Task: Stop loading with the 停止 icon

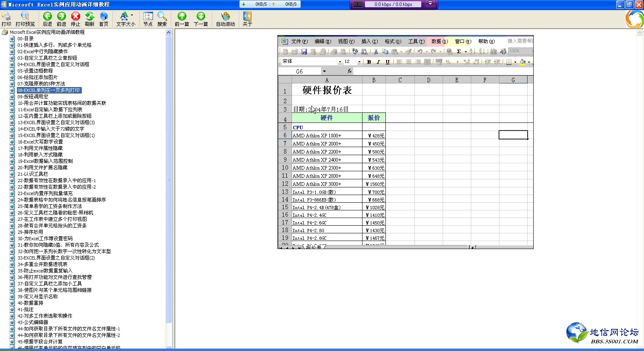Action: pos(76,19)
